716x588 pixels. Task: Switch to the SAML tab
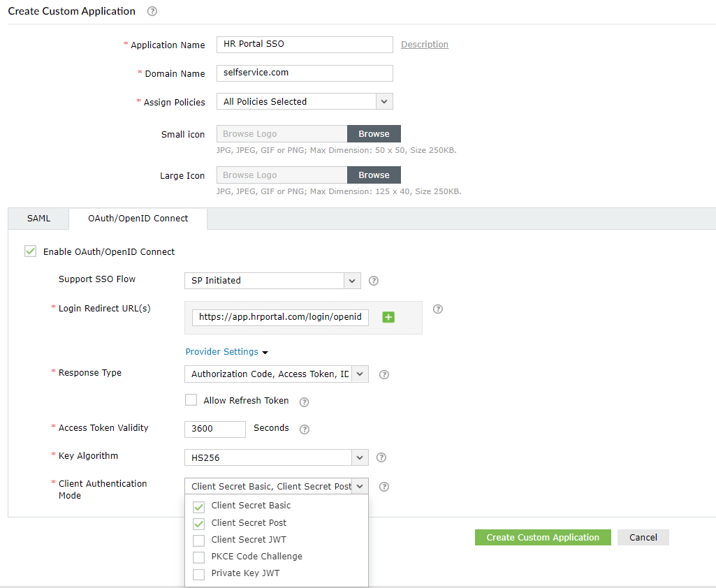pos(38,218)
